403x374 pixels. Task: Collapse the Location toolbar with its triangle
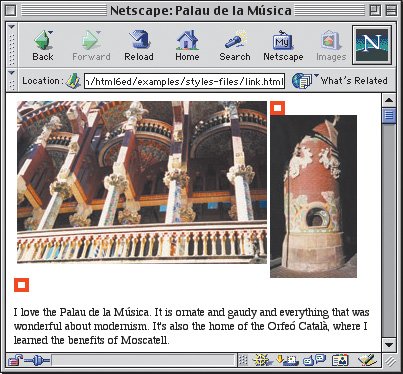click(x=11, y=72)
